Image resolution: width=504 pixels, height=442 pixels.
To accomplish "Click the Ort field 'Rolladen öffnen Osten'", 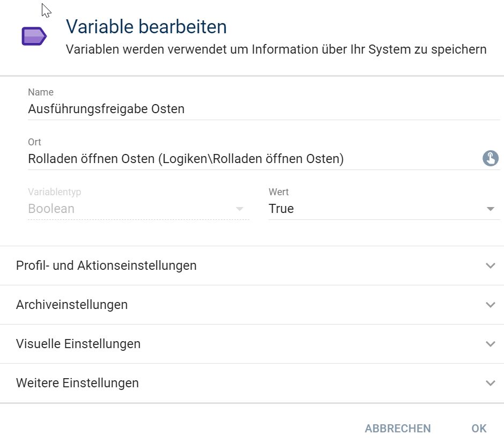I will (254, 159).
